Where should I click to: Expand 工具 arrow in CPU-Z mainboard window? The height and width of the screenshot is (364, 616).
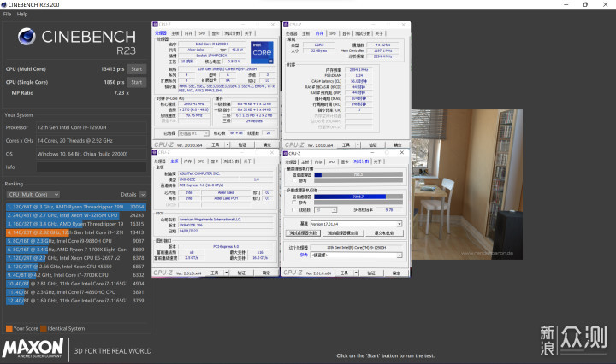click(x=226, y=273)
